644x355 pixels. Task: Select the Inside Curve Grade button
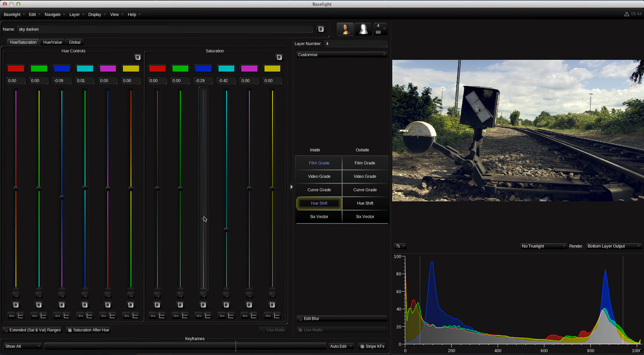point(319,190)
